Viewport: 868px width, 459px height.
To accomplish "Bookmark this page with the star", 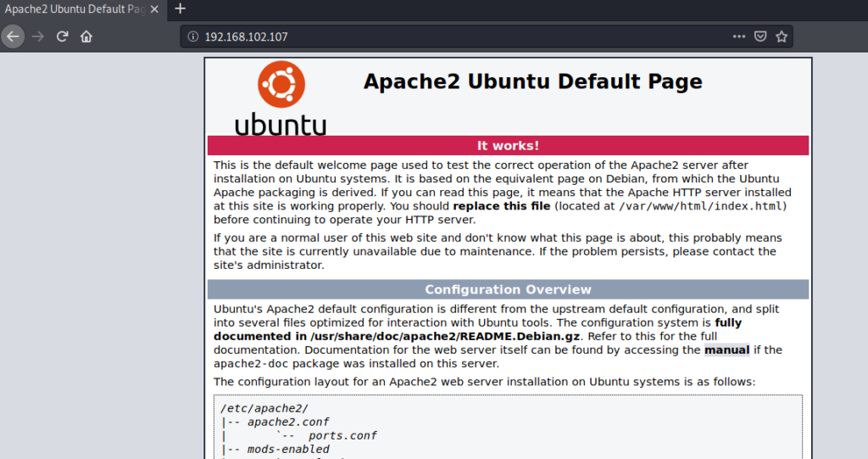I will [x=782, y=36].
